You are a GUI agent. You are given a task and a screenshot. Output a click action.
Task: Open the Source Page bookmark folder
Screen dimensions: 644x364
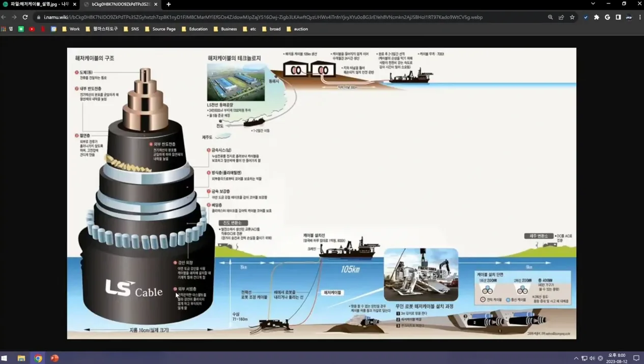[x=160, y=29]
